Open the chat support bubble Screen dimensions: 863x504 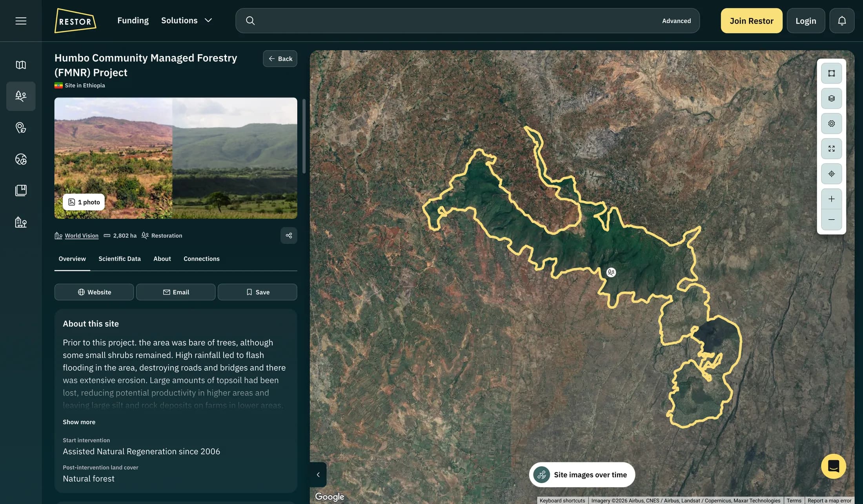(x=833, y=466)
